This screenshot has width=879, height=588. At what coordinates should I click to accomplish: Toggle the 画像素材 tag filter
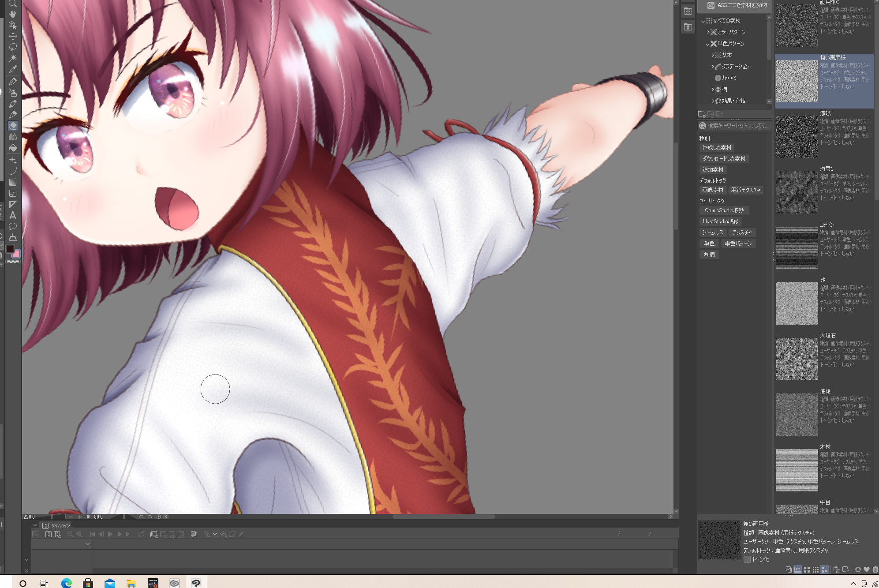click(x=713, y=190)
